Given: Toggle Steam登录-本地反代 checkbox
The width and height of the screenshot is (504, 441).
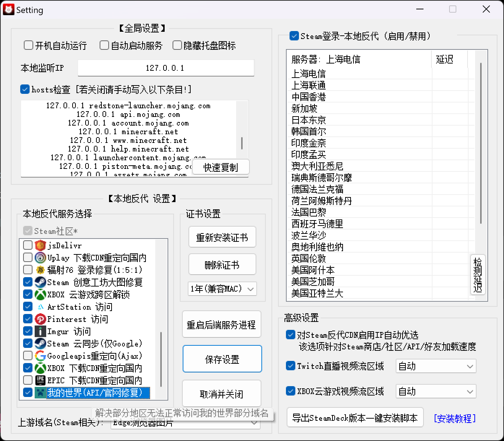Looking at the screenshot, I should 294,36.
